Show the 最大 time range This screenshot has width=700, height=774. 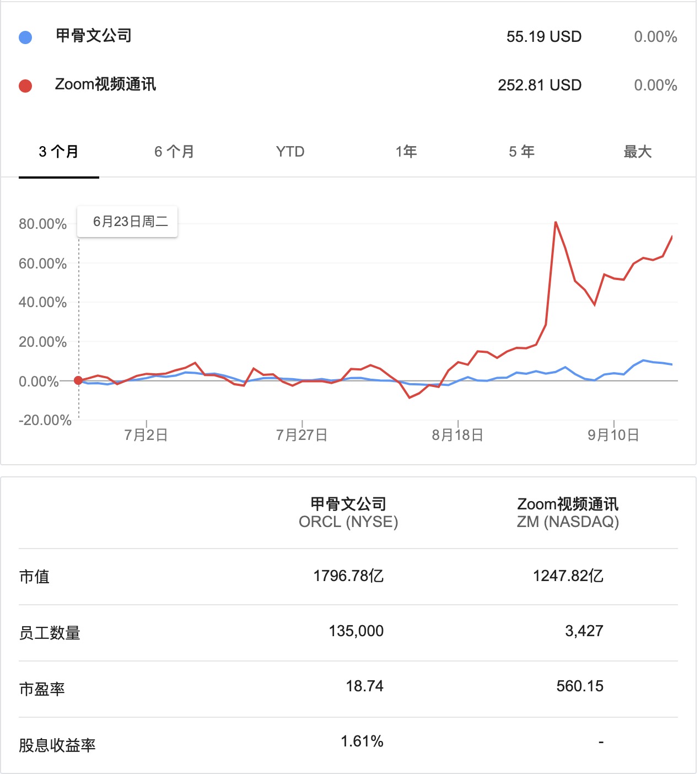[x=638, y=152]
